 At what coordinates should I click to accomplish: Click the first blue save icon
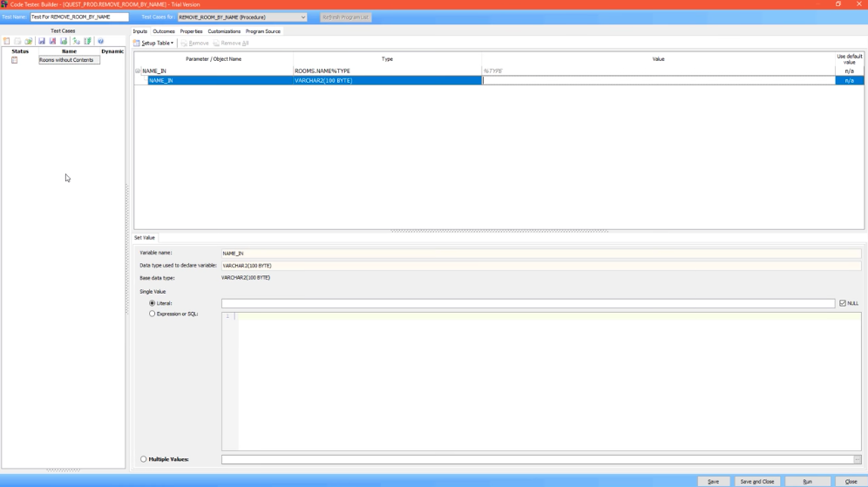pyautogui.click(x=41, y=41)
